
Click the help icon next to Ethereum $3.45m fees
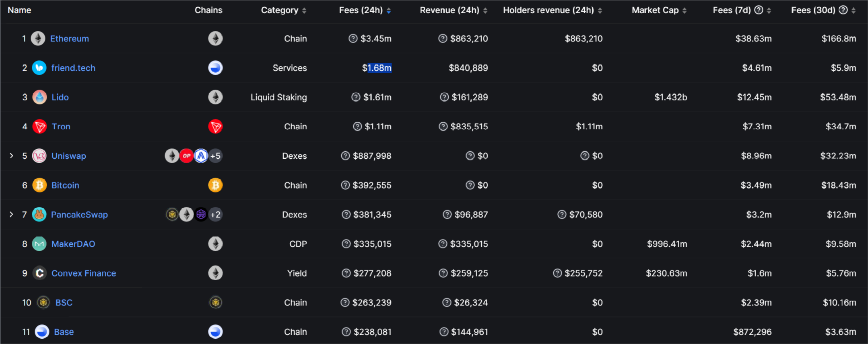tap(353, 39)
